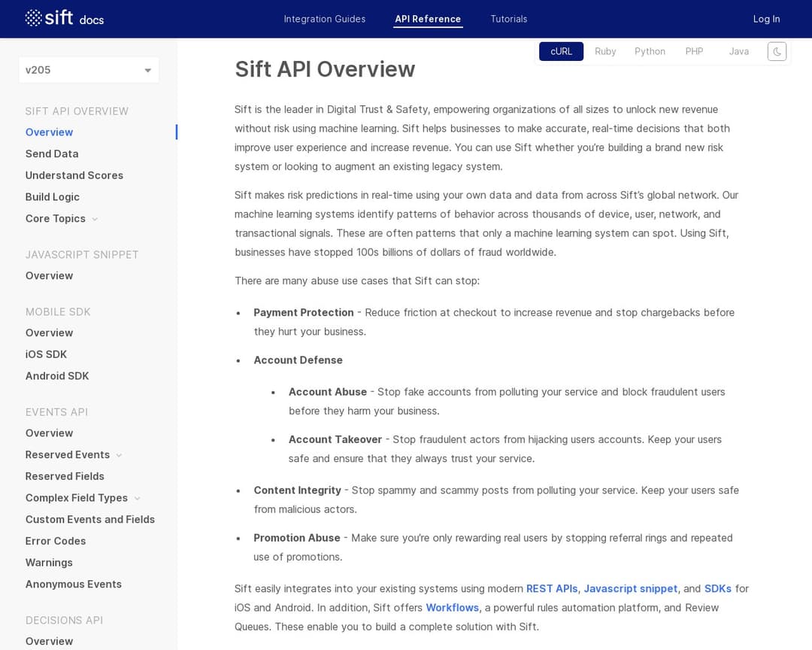Open the iOS SDK page
Image resolution: width=812 pixels, height=650 pixels.
(x=46, y=354)
